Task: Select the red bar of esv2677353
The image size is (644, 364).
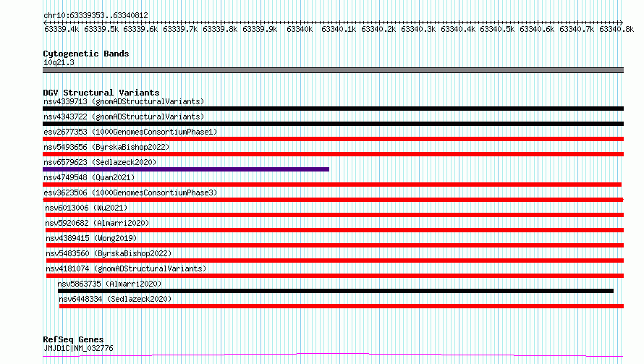Action: click(333, 139)
